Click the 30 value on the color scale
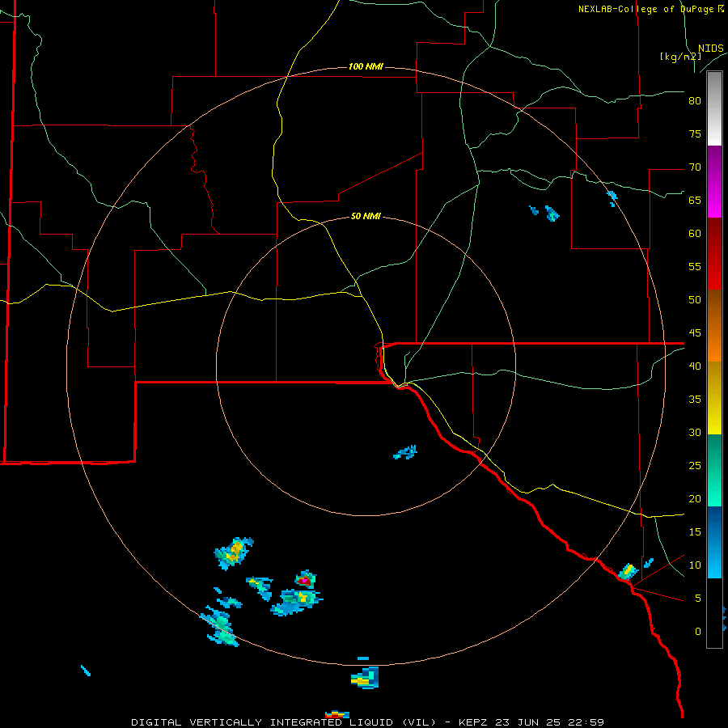This screenshot has width=728, height=728. coord(695,432)
